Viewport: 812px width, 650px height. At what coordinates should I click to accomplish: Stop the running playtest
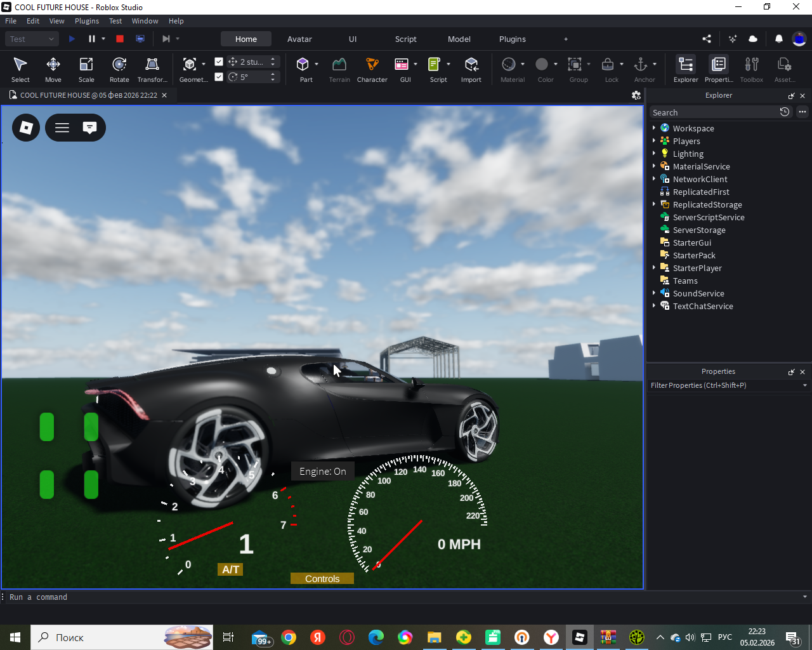[120, 39]
